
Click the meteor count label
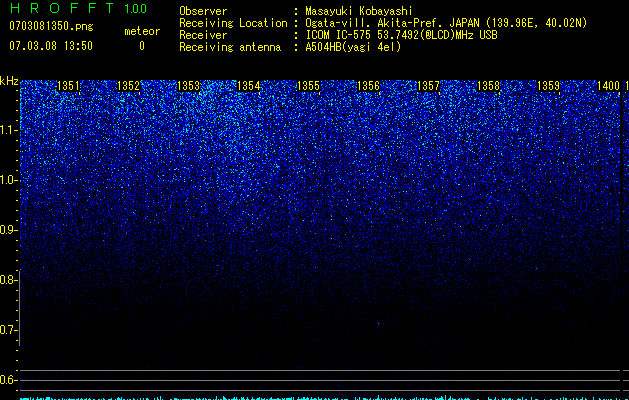(142, 31)
